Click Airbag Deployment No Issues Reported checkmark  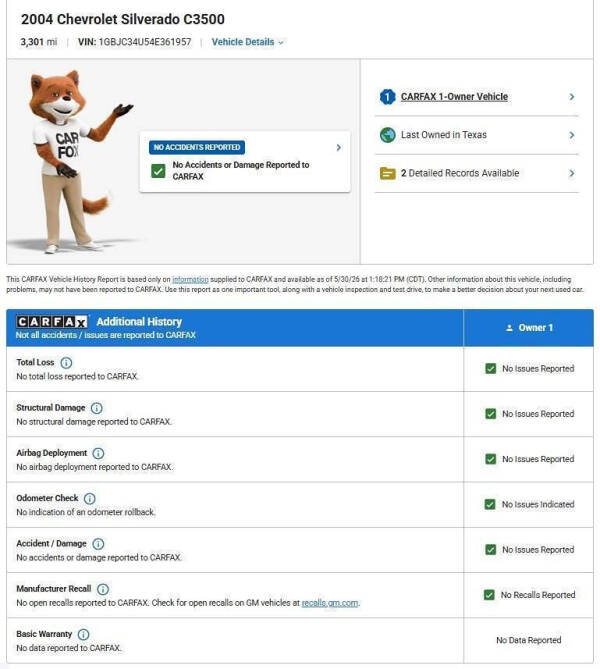point(491,459)
